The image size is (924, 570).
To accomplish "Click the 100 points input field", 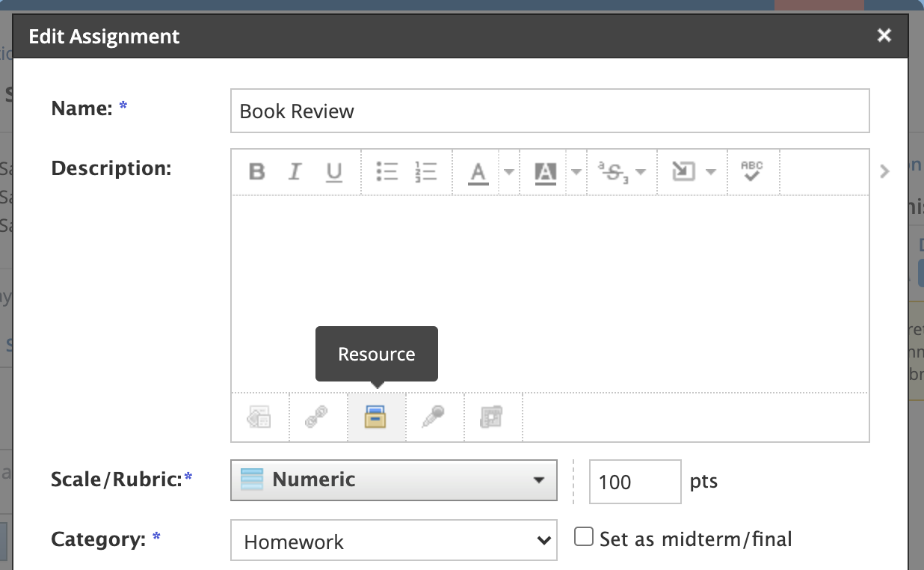I will coord(635,482).
